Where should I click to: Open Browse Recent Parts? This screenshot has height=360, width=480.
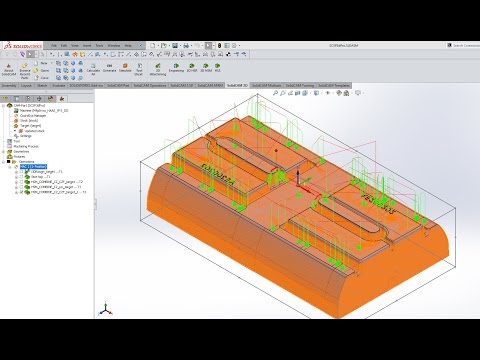(x=24, y=71)
